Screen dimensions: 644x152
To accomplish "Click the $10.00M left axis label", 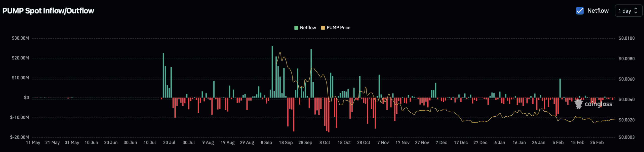I will click(20, 78).
